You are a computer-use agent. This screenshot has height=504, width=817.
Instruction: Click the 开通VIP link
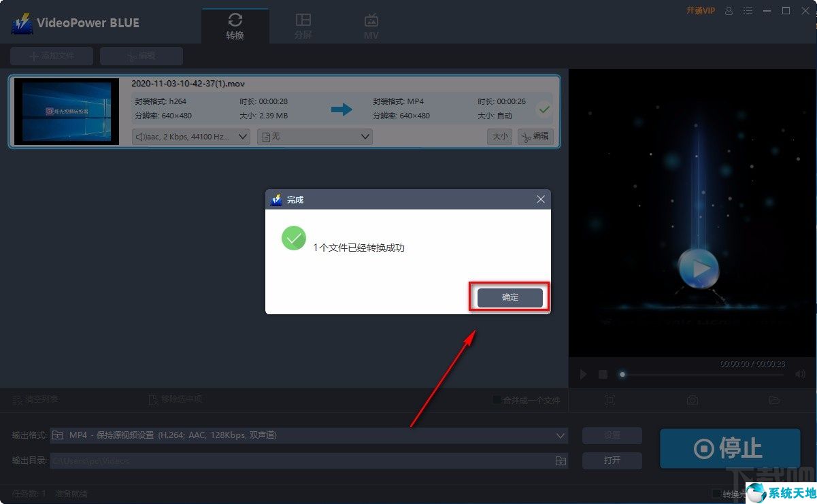click(x=700, y=11)
